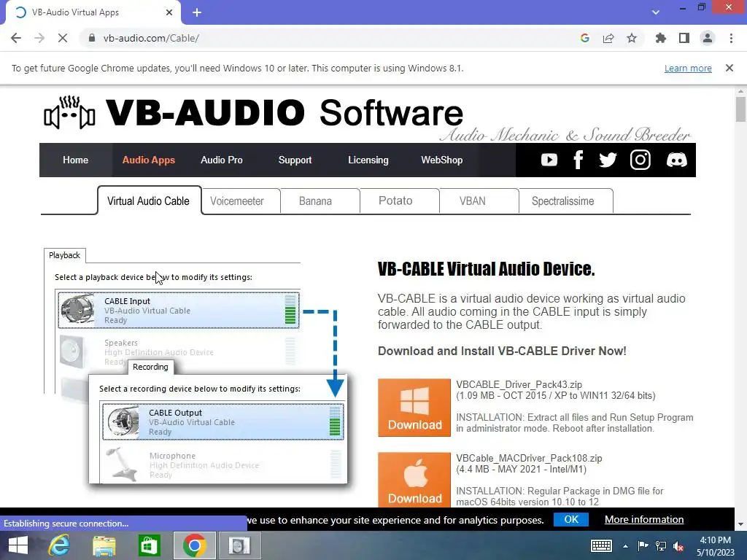747x560 pixels.
Task: Click the VBCable_MACDriver_Pack108.zip file name
Action: coord(529,458)
